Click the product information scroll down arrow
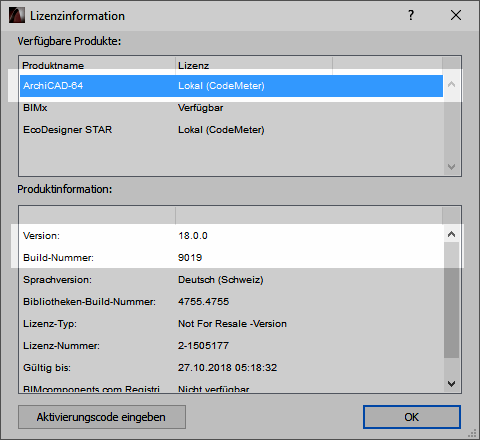480x440 pixels. (452, 384)
